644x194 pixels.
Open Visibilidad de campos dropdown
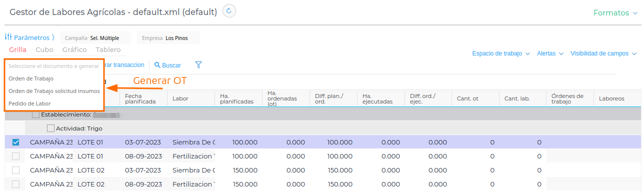point(603,53)
